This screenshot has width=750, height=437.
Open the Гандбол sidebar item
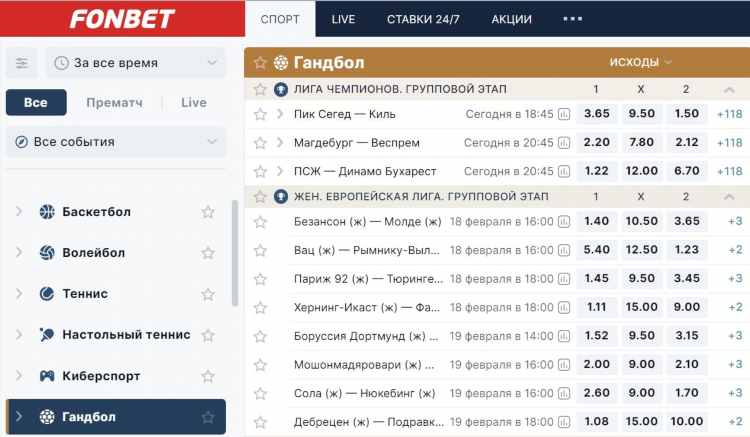click(116, 416)
